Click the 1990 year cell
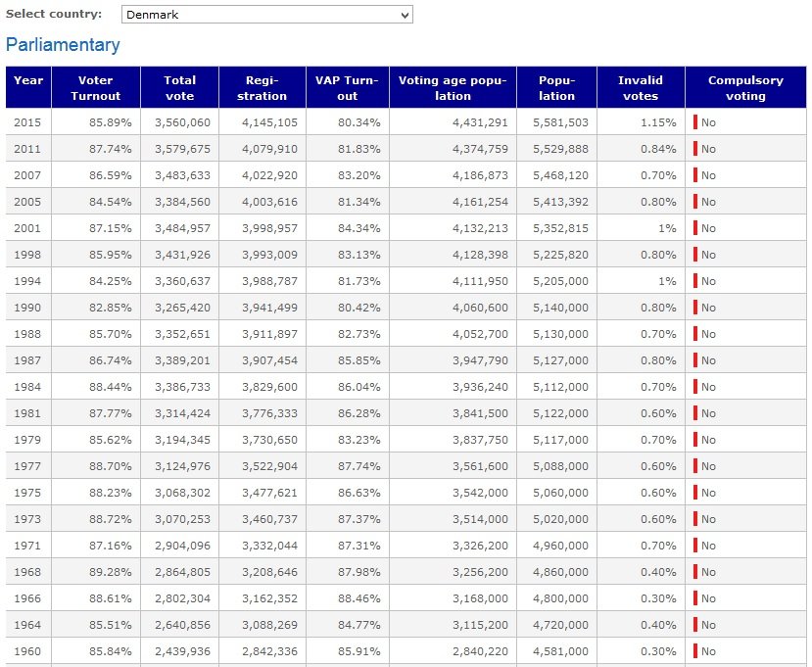The height and width of the screenshot is (667, 812). (28, 308)
